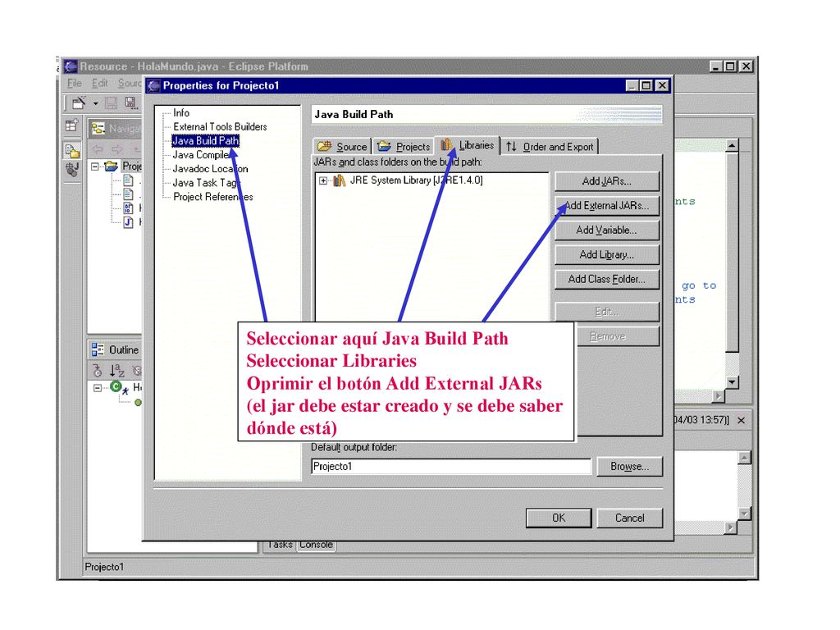Click the Add JARs... button
This screenshot has height=630, width=840.
click(606, 181)
